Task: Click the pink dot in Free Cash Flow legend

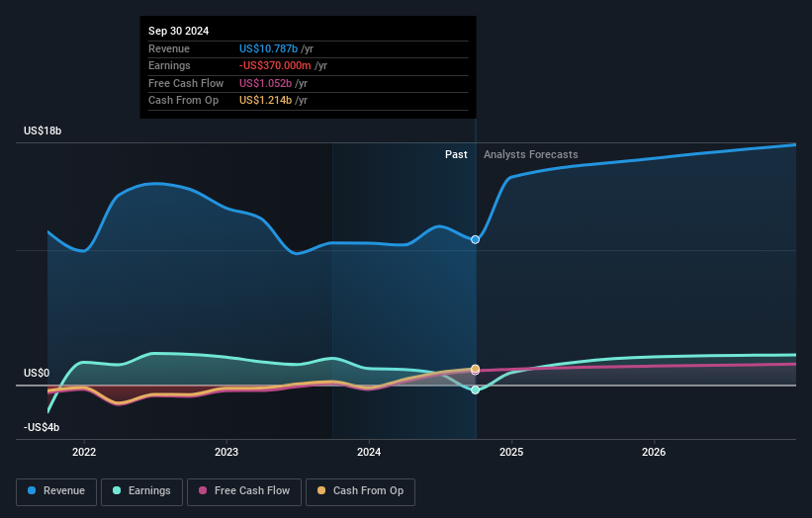Action: 203,490
